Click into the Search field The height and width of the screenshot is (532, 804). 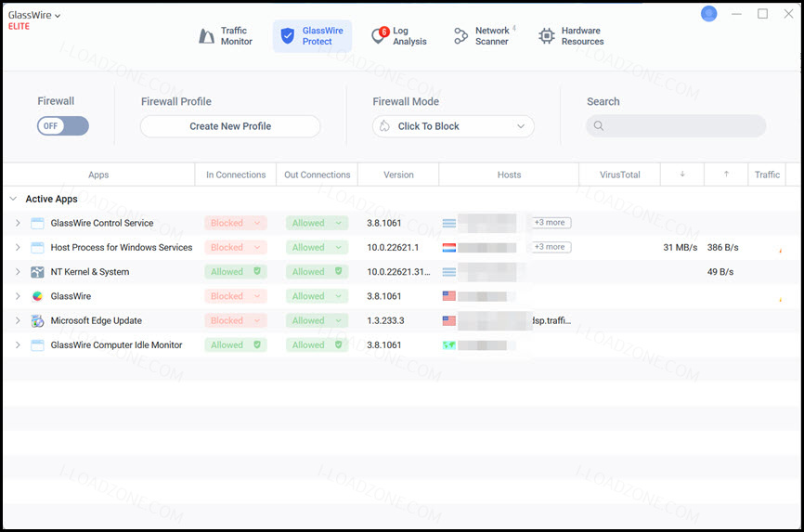point(676,125)
